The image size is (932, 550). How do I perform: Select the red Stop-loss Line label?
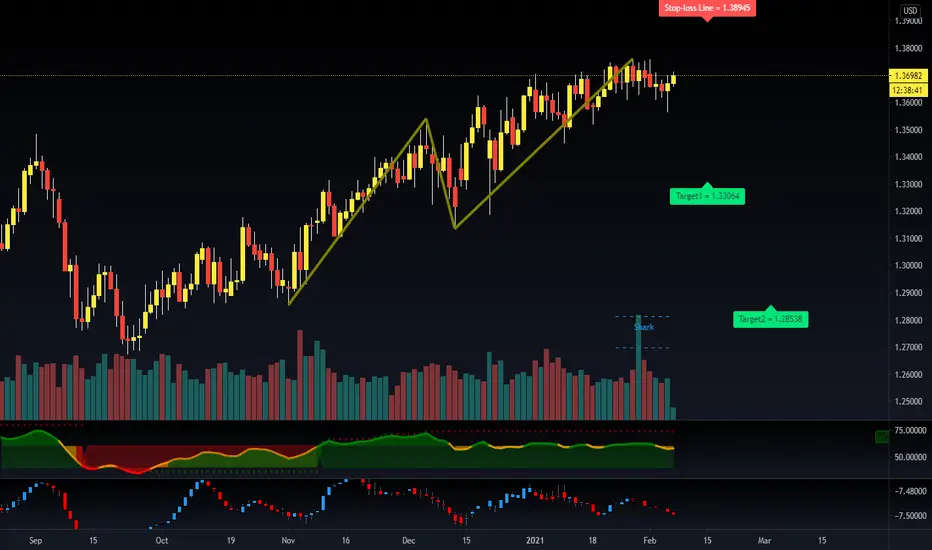tap(707, 8)
